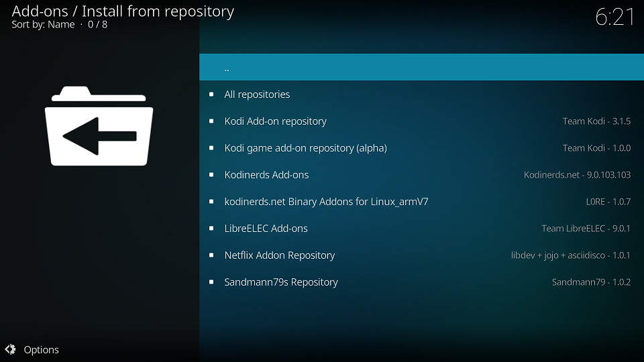Select kodinerds.net Binary Addons for Linux_armV7
Viewport: 644px width, 362px height.
[326, 202]
